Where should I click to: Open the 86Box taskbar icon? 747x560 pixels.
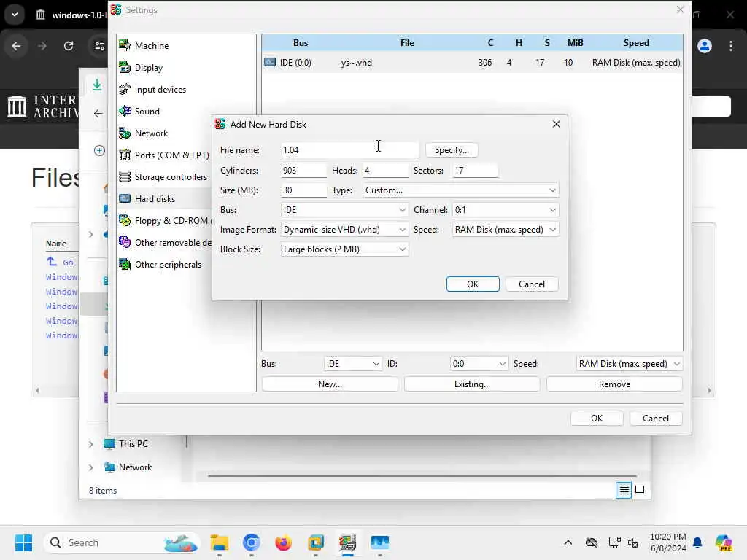(348, 542)
